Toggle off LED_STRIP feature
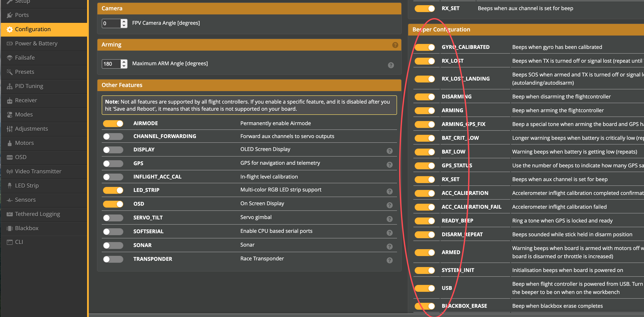 pyautogui.click(x=113, y=190)
